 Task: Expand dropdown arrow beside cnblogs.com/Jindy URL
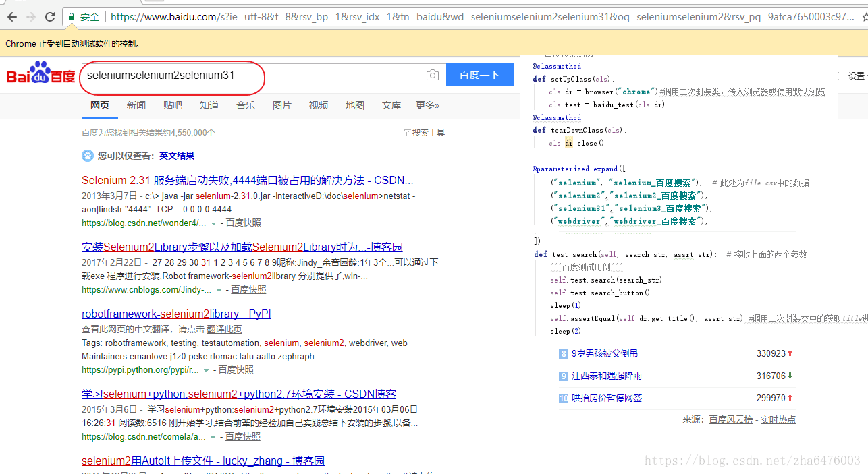point(219,290)
